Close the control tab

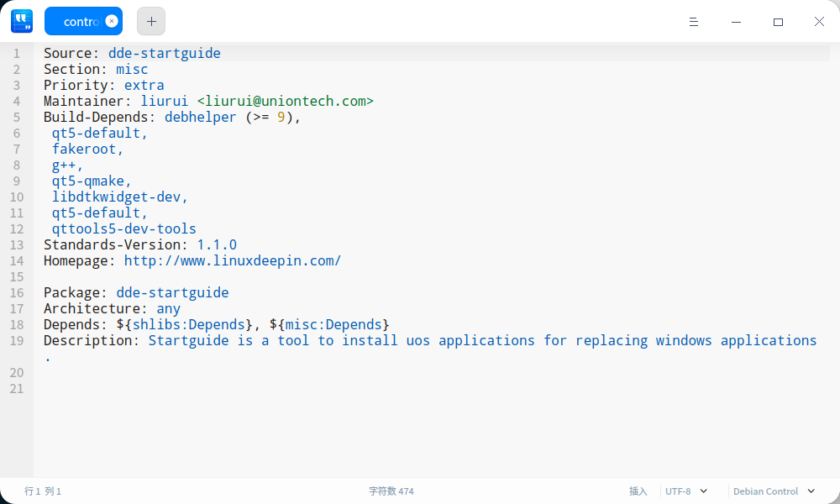(112, 22)
